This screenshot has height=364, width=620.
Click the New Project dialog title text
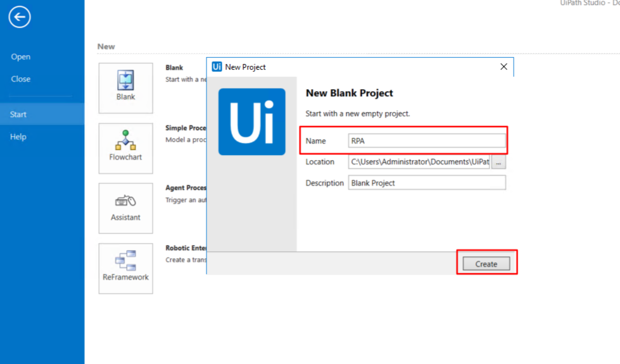[x=245, y=67]
